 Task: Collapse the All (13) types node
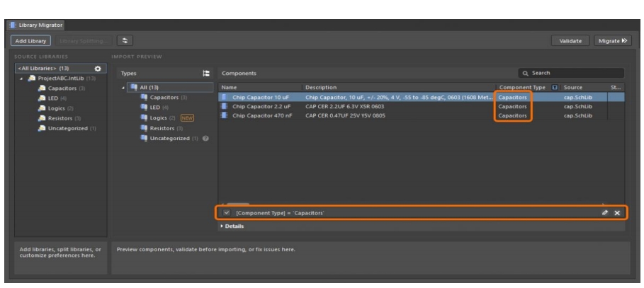pyautogui.click(x=123, y=87)
